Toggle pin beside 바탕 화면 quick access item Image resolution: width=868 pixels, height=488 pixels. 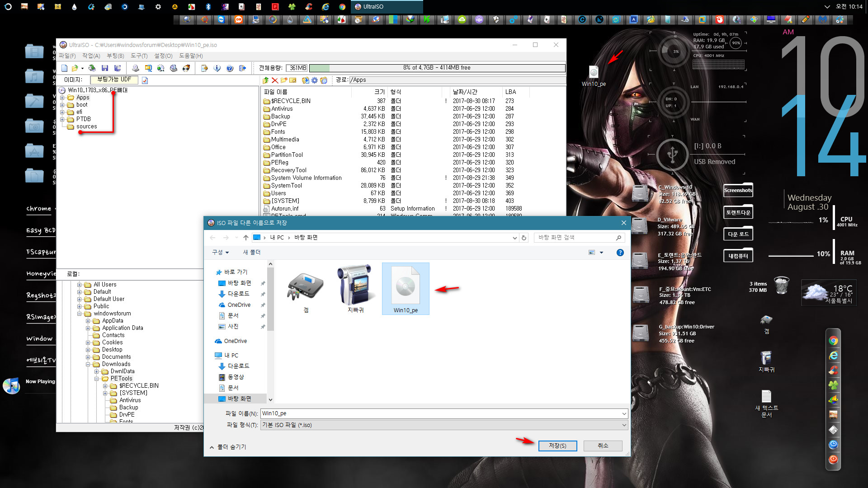click(263, 283)
